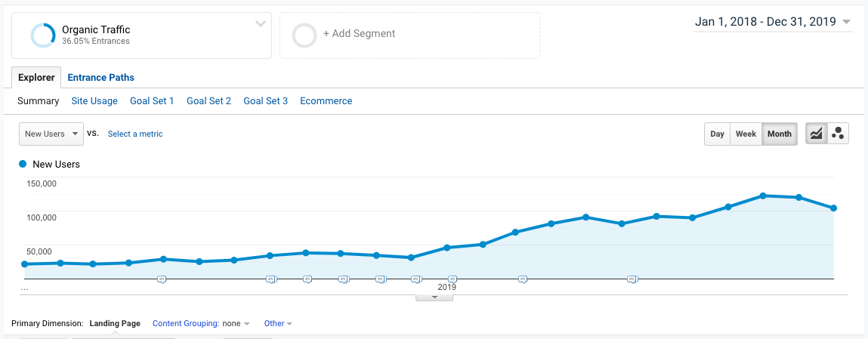Click the Select a metric link
This screenshot has width=868, height=339.
[x=135, y=134]
